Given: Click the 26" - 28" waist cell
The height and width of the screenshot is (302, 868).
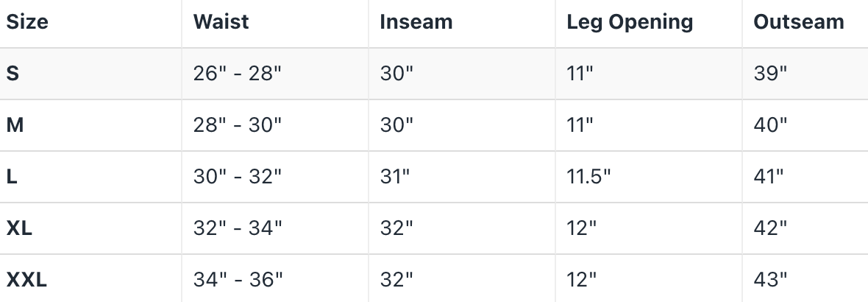Looking at the screenshot, I should pos(237,74).
